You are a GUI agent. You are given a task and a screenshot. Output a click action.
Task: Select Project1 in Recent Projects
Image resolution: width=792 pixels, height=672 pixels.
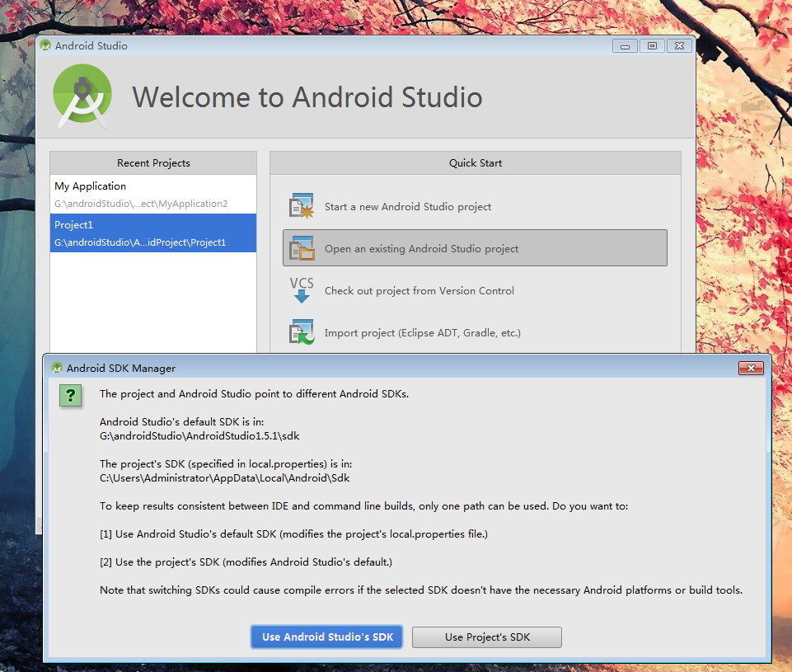153,233
